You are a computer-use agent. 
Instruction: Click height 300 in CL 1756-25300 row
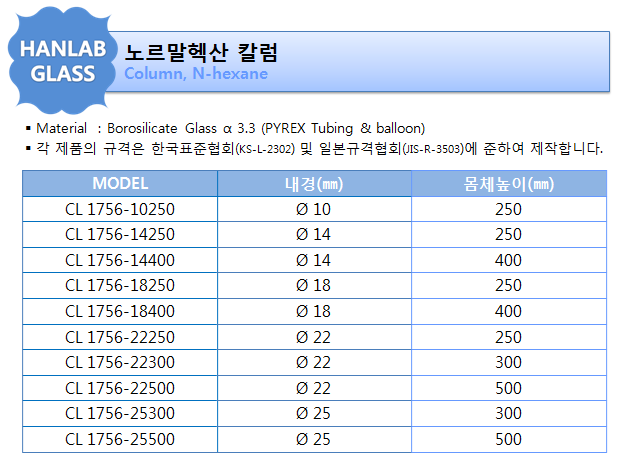pos(508,413)
